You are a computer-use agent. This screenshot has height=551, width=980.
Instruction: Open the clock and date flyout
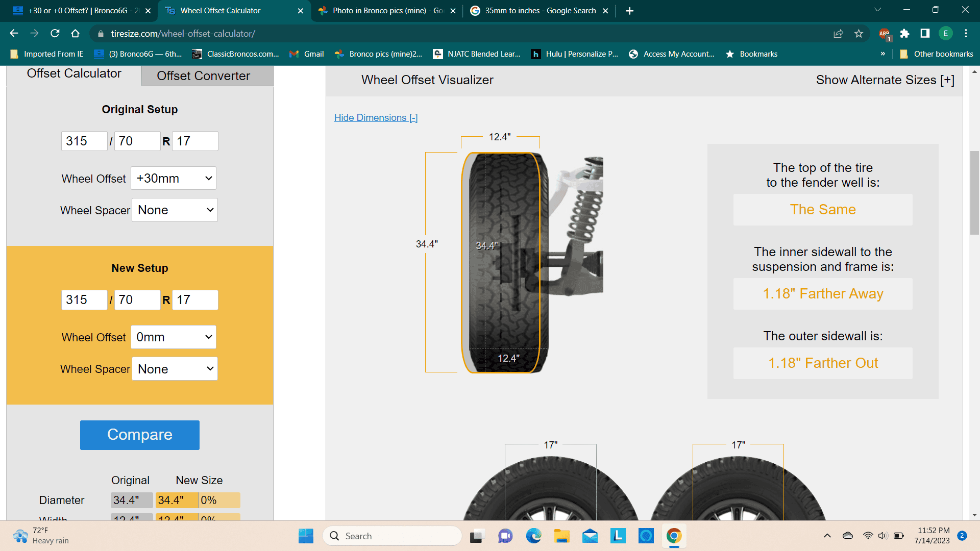click(x=933, y=536)
